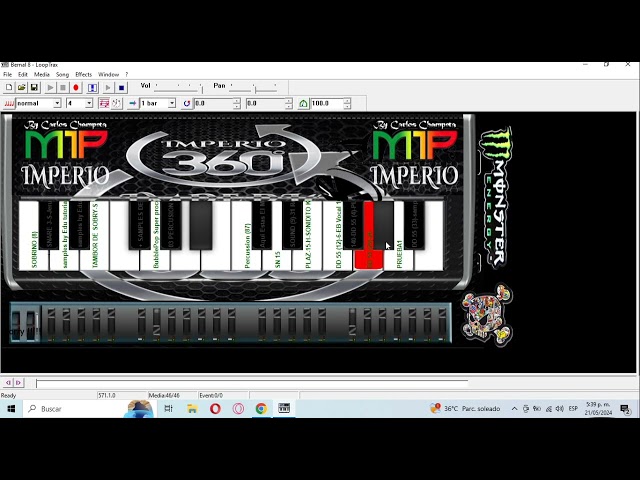Viewport: 640px width, 480px height.
Task: Click the Task View taskbar icon
Action: [x=168, y=409]
